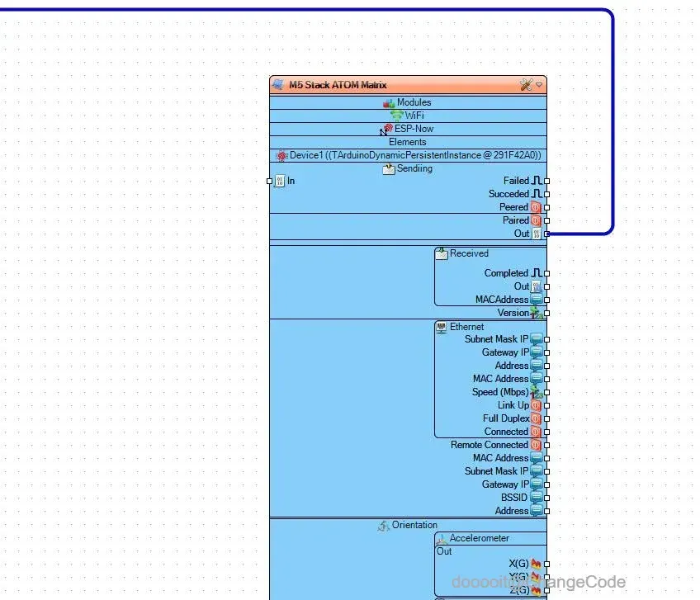Select the Ethernet group icon

[442, 327]
